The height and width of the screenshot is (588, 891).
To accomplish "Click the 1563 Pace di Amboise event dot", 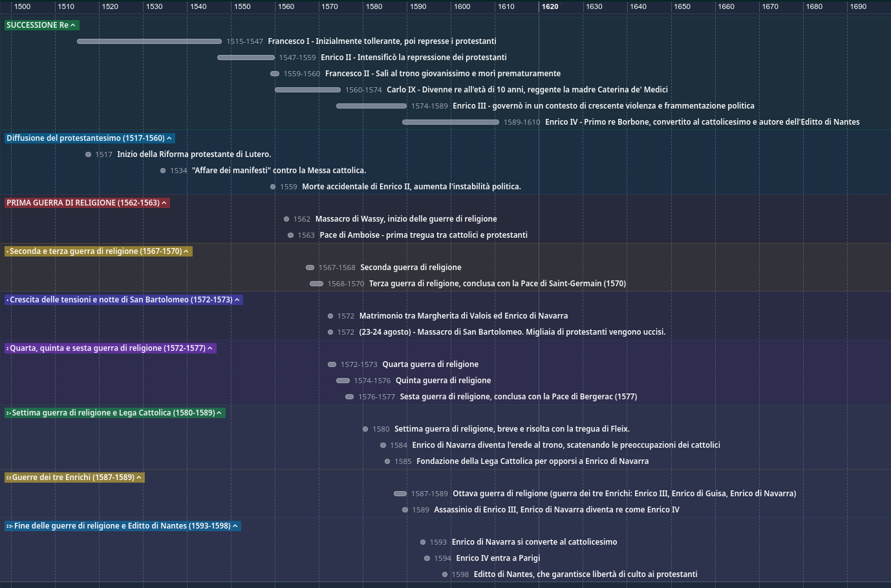I will [291, 235].
